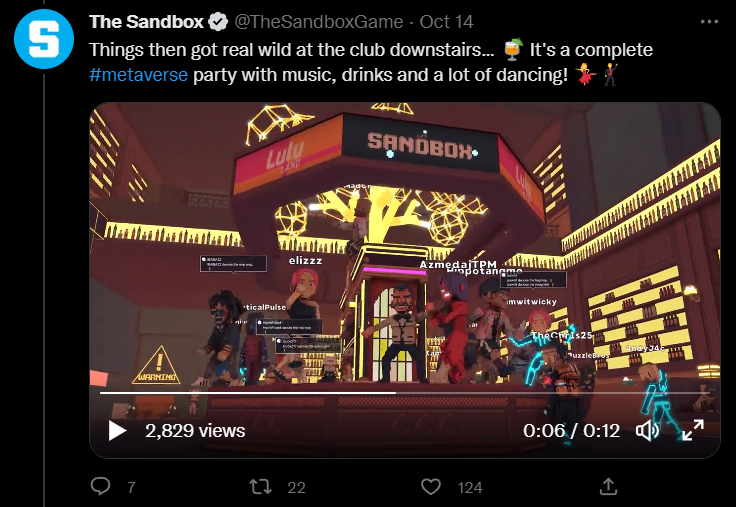Mute the video using the speaker icon

tap(647, 430)
